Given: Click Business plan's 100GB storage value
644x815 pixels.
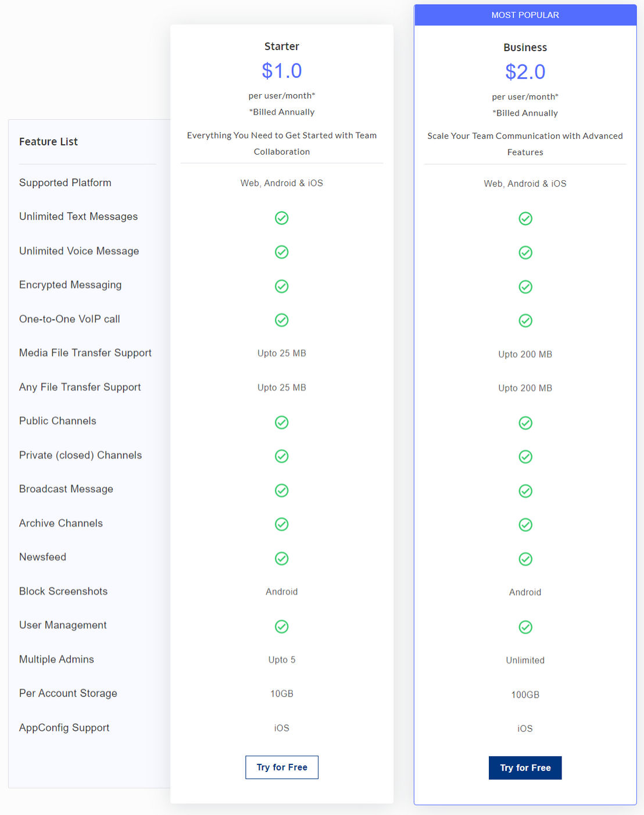Looking at the screenshot, I should pyautogui.click(x=525, y=695).
